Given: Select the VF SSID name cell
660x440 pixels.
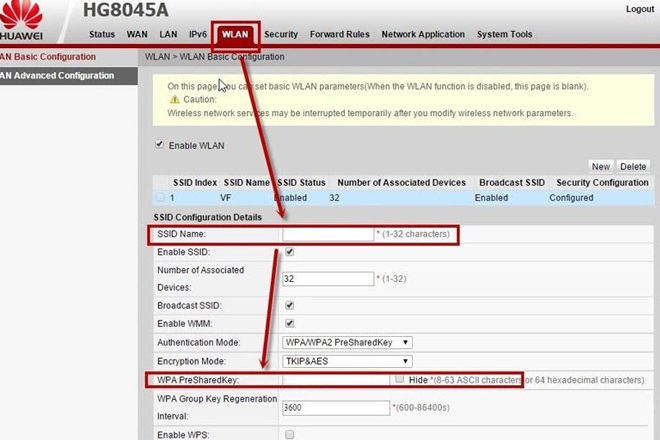Looking at the screenshot, I should pyautogui.click(x=226, y=198).
